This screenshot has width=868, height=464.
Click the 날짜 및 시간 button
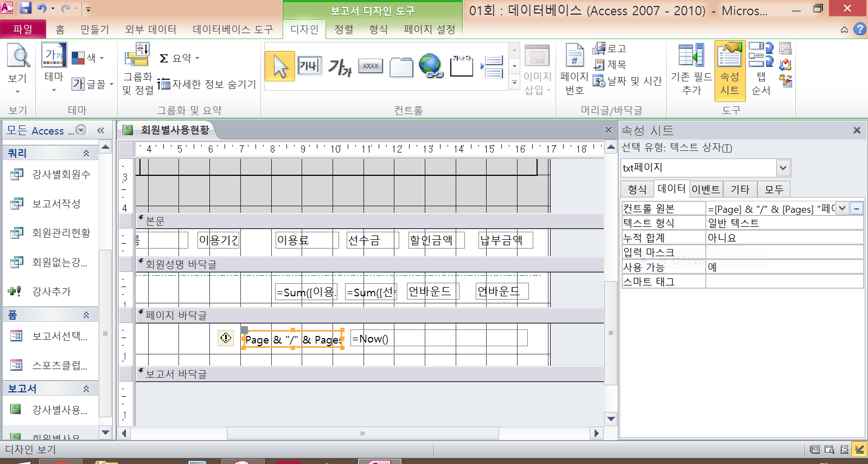pyautogui.click(x=628, y=81)
